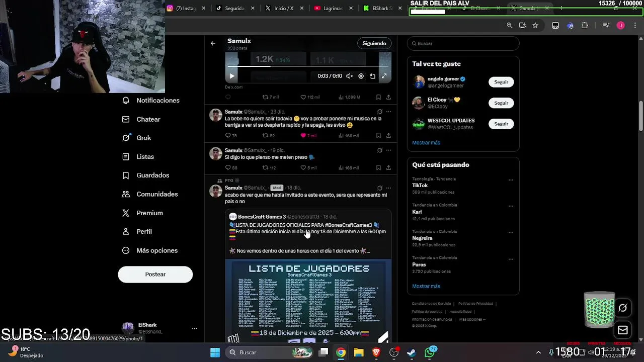Switch to the Inicio / X browser tab

(284, 8)
